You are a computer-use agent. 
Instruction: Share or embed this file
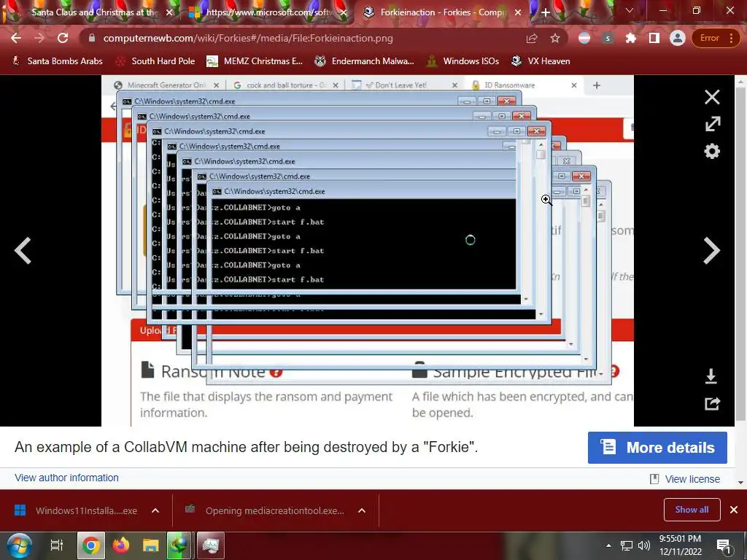712,403
